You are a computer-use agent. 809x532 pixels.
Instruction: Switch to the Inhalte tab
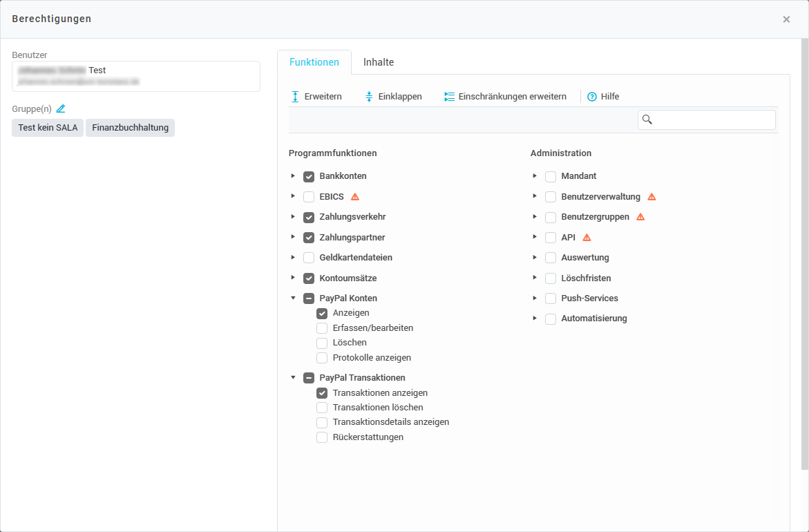click(x=379, y=62)
